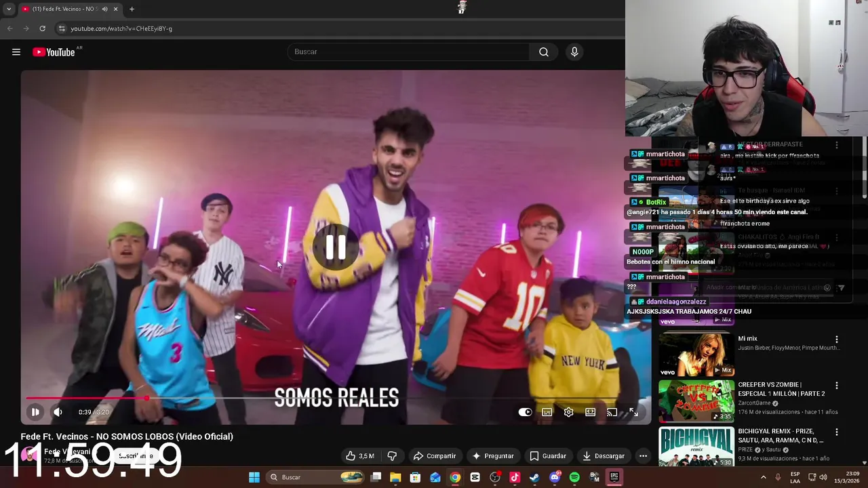Open Discord from the taskbar
This screenshot has height=488, width=868.
tap(555, 477)
